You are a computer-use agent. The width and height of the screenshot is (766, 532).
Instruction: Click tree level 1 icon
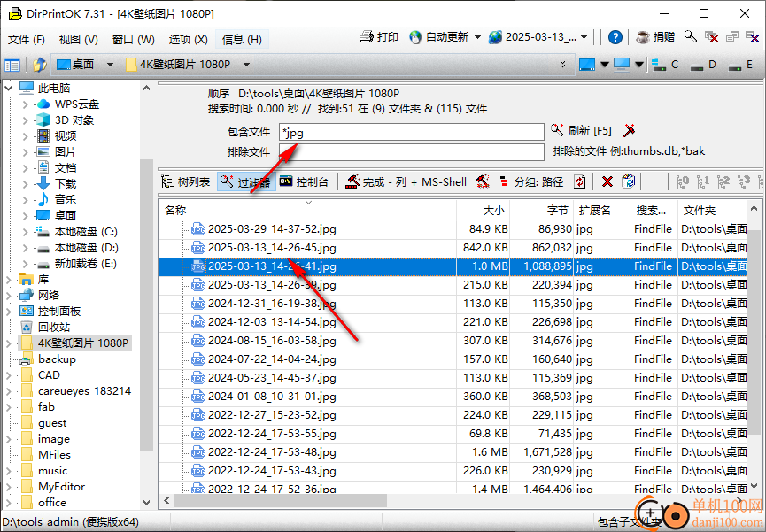pos(703,181)
